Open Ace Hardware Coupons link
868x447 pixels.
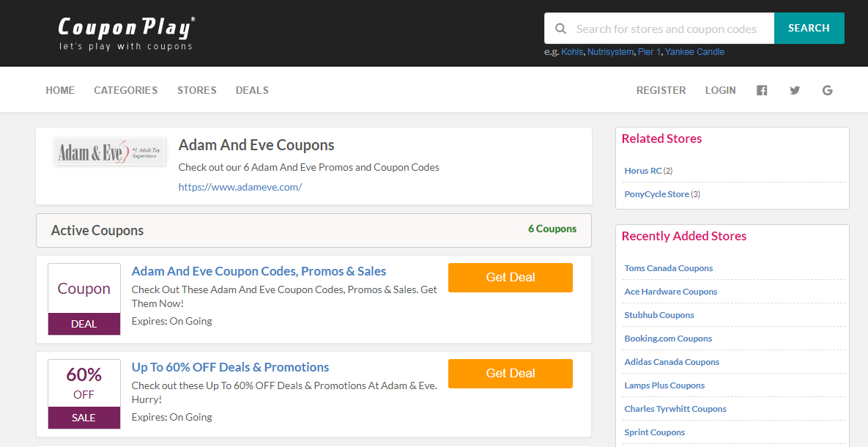point(670,292)
